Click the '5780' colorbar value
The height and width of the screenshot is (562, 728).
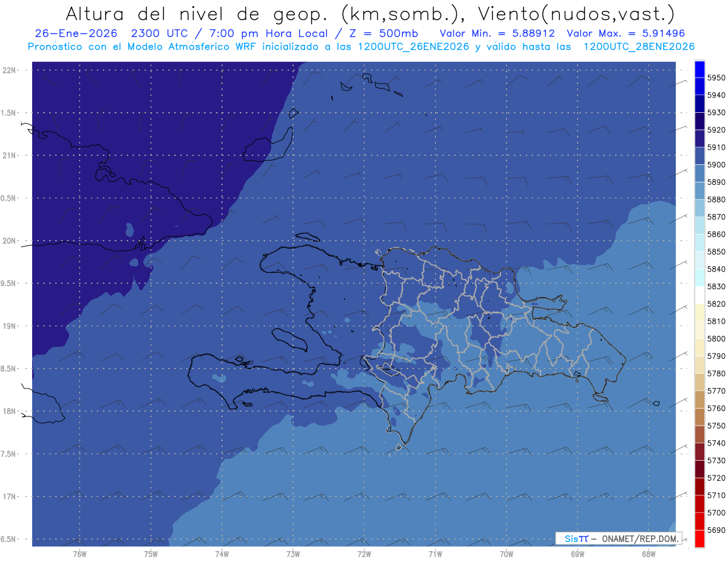coord(716,373)
